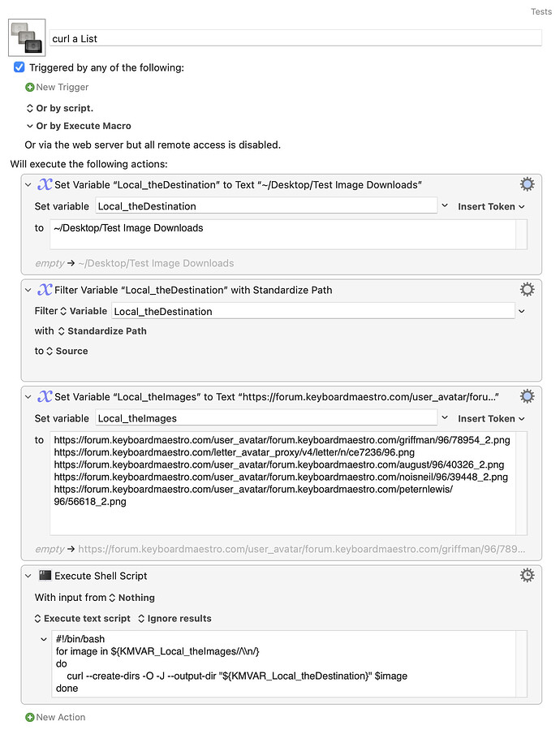This screenshot has height=730, width=560.
Task: Click the variable X icon on the Local_theDestination action
Action: (x=45, y=184)
